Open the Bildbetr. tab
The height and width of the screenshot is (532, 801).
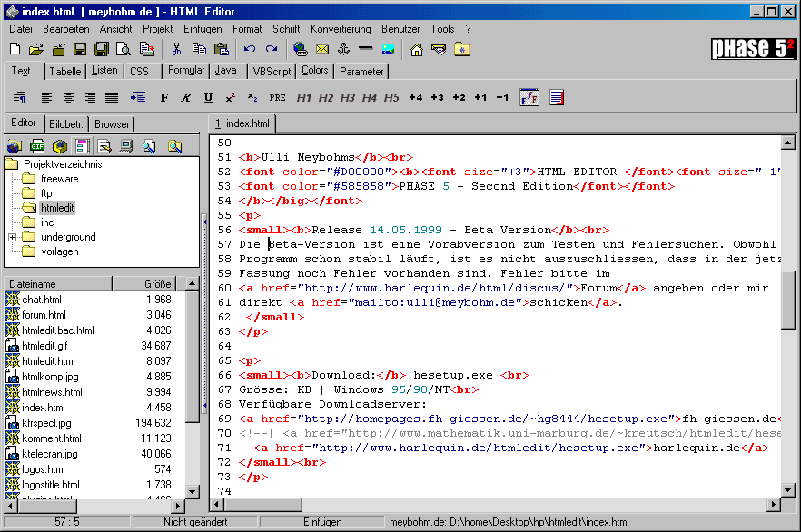click(66, 124)
